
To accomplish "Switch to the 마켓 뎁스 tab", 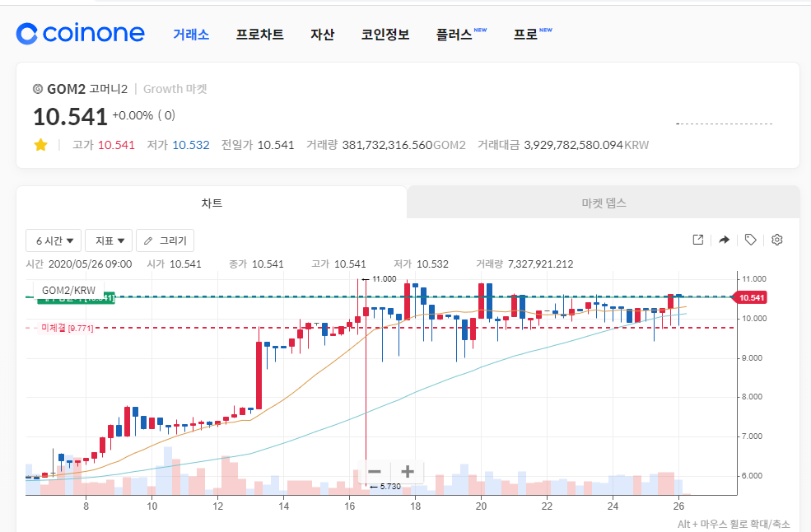I will 604,203.
